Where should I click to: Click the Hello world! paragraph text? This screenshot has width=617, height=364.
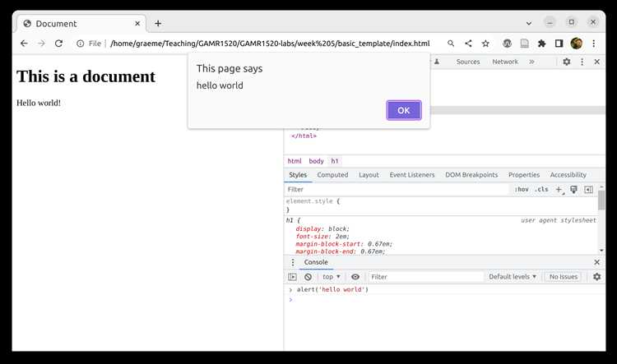pos(39,103)
